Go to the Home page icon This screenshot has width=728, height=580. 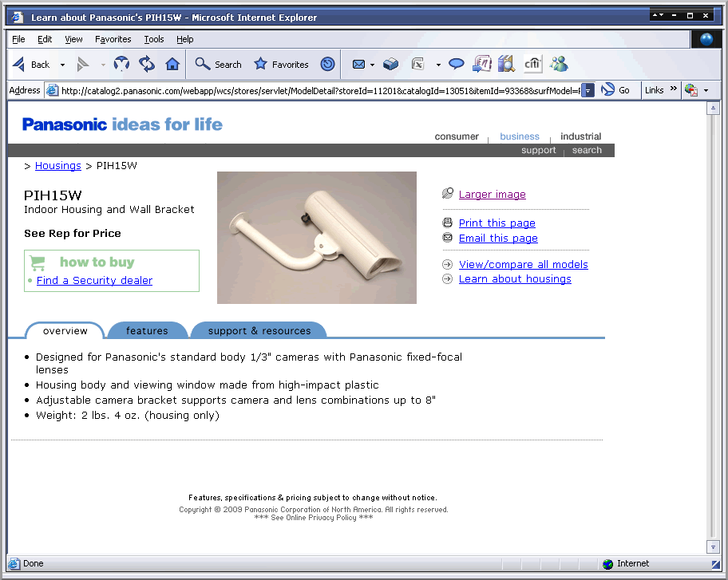click(172, 64)
